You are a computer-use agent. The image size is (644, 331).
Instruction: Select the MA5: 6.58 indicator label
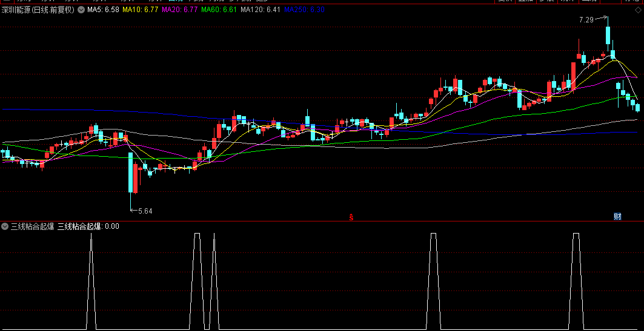[x=102, y=10]
